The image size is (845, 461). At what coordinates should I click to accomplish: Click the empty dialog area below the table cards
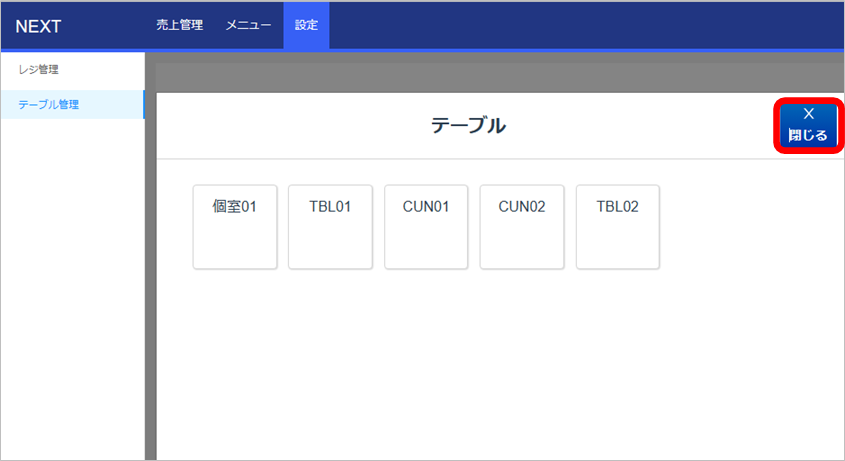[480, 370]
